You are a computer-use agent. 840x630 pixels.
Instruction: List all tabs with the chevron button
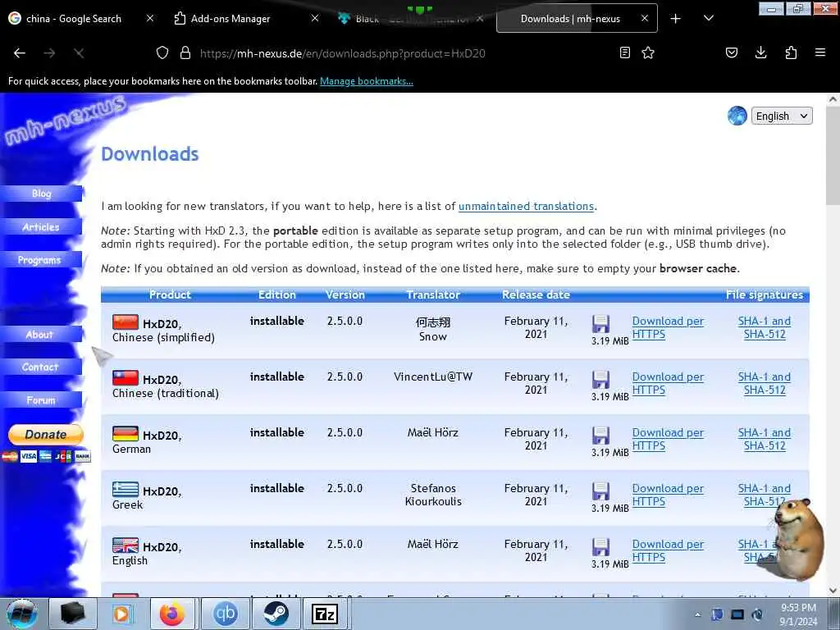click(x=708, y=18)
